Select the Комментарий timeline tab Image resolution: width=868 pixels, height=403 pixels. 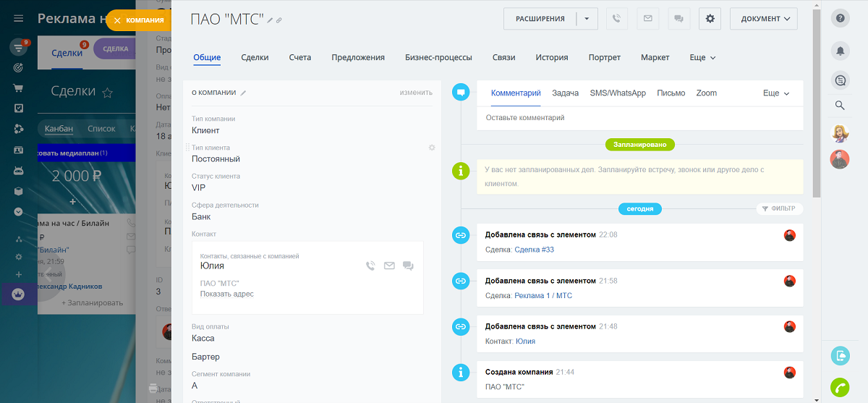pyautogui.click(x=516, y=93)
